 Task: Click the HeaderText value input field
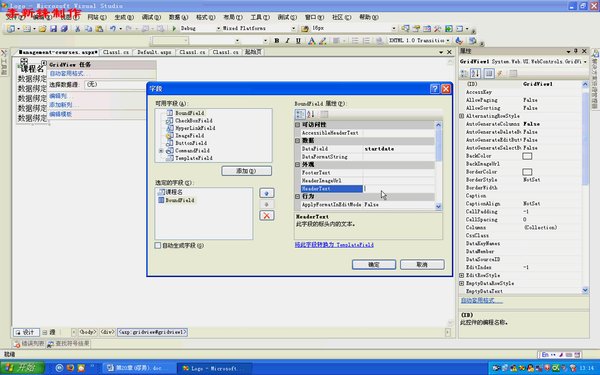click(x=398, y=188)
